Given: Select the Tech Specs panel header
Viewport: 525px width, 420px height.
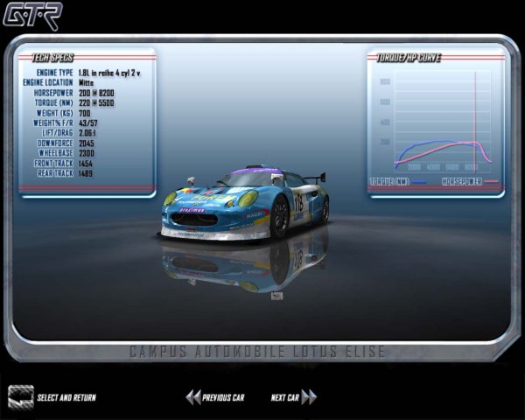Looking at the screenshot, I should [x=52, y=58].
